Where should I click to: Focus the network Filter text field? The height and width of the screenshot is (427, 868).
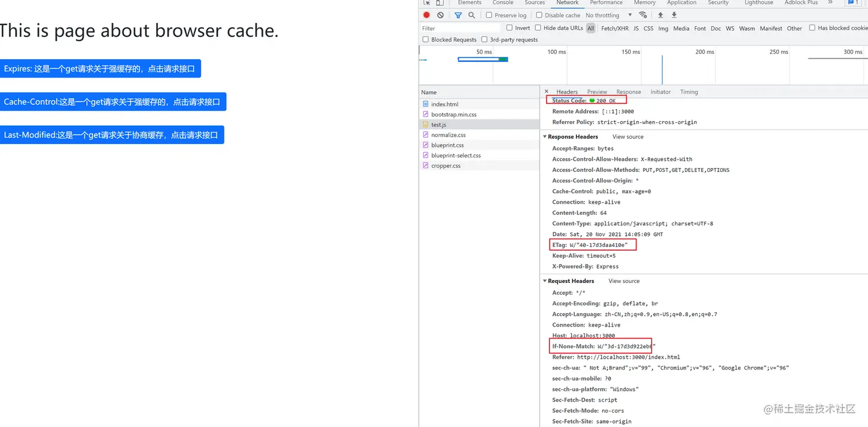click(460, 28)
